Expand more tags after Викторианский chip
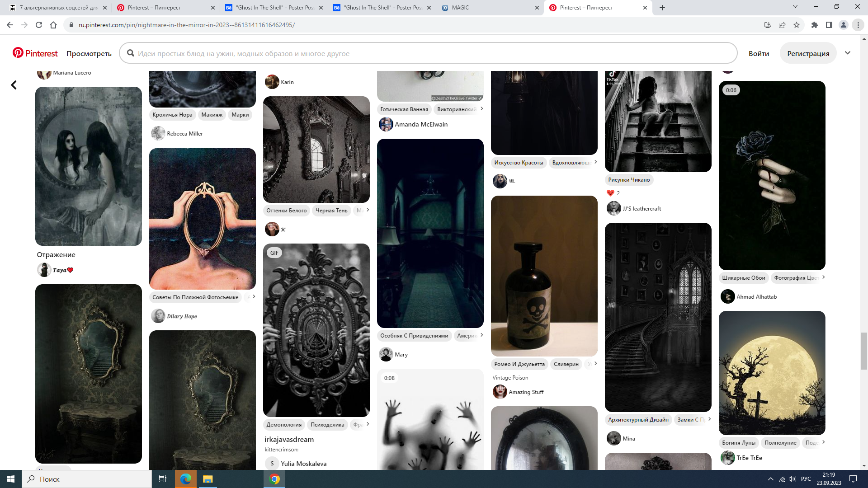The image size is (868, 488). click(481, 108)
